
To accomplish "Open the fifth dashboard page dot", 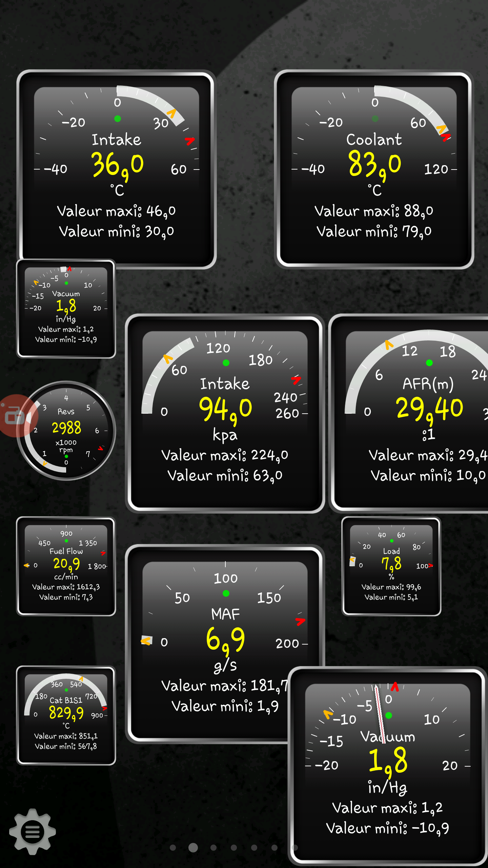I will click(x=254, y=848).
